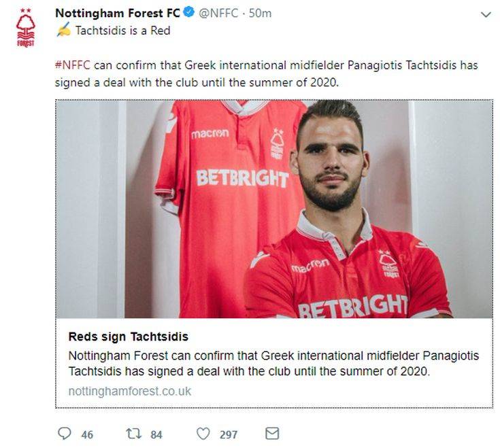
Task: Click the 'Tachtsidis is a Red' line
Action: pos(122,30)
